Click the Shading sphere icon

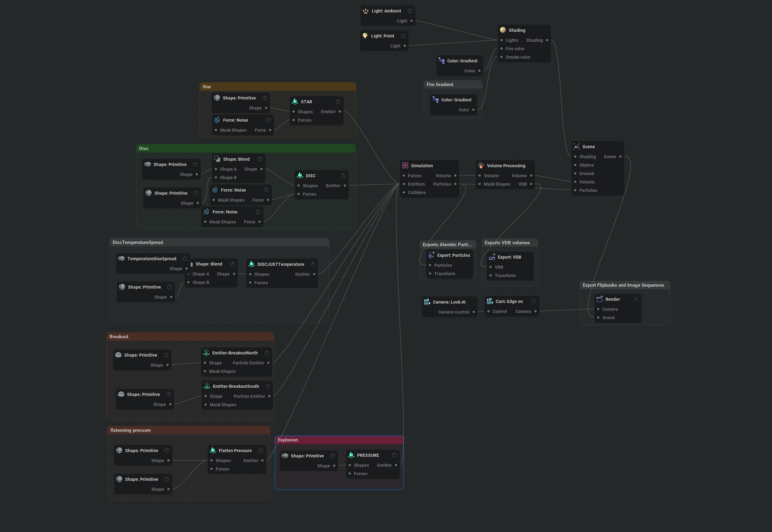click(x=503, y=30)
